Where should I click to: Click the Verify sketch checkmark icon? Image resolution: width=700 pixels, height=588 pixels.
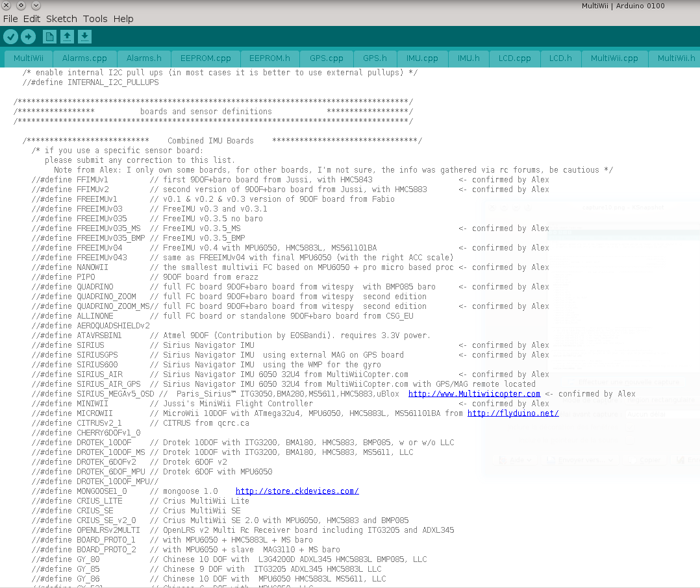pyautogui.click(x=10, y=37)
